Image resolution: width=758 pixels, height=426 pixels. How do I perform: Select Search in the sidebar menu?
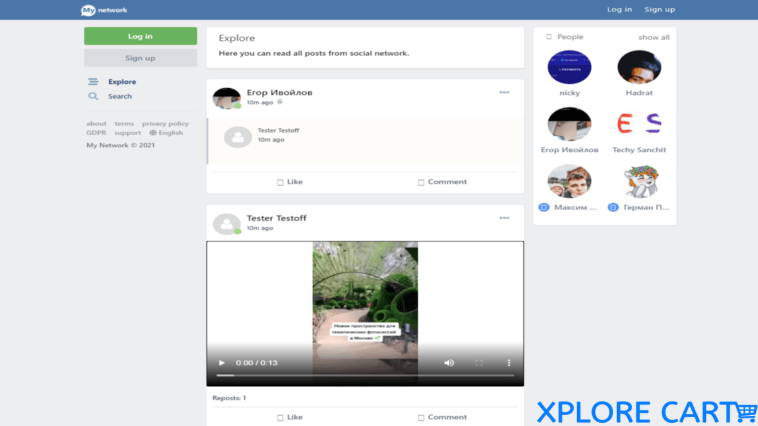click(120, 96)
